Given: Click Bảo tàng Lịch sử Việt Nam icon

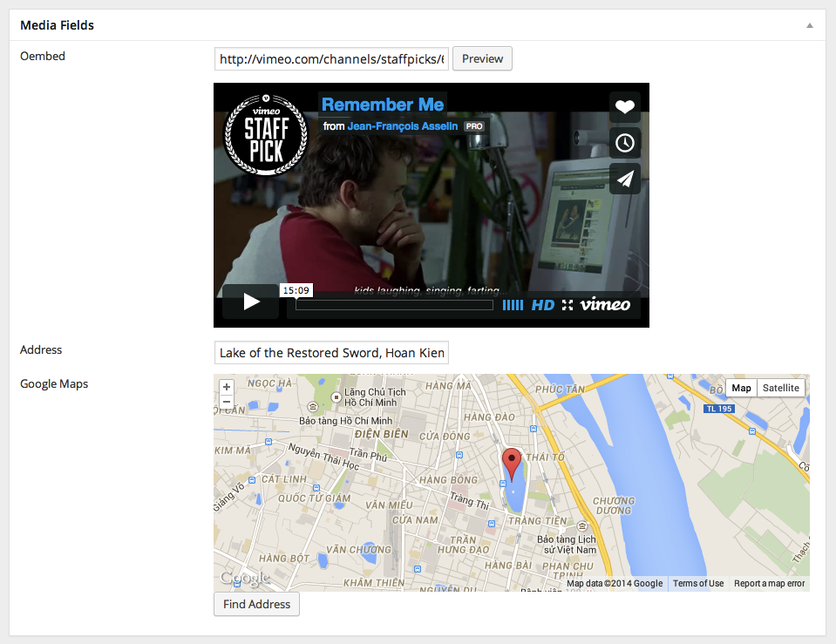Looking at the screenshot, I should (x=582, y=526).
